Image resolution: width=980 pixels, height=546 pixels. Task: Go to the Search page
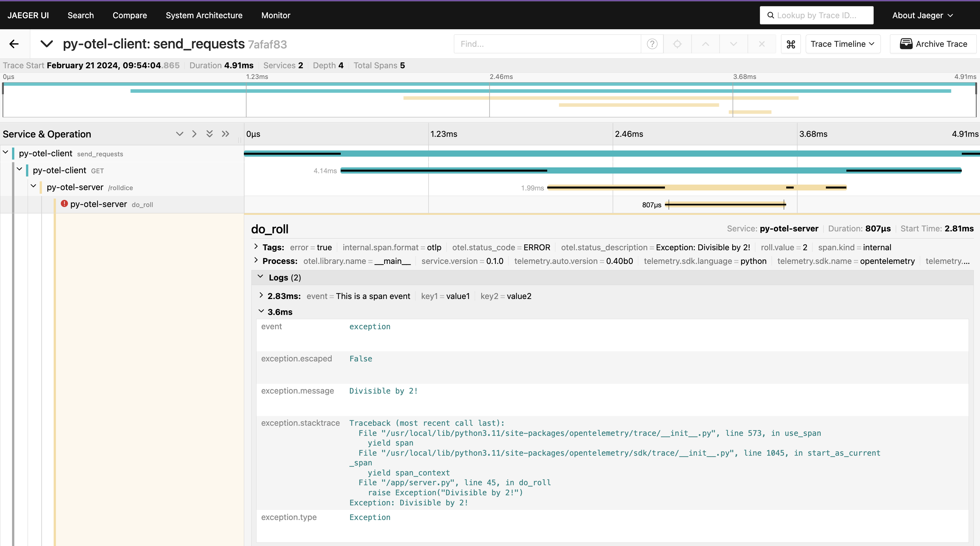click(x=80, y=15)
